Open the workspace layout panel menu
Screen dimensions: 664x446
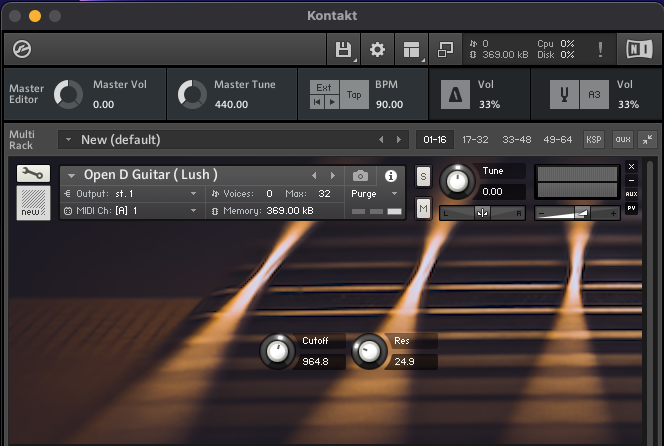click(x=411, y=49)
